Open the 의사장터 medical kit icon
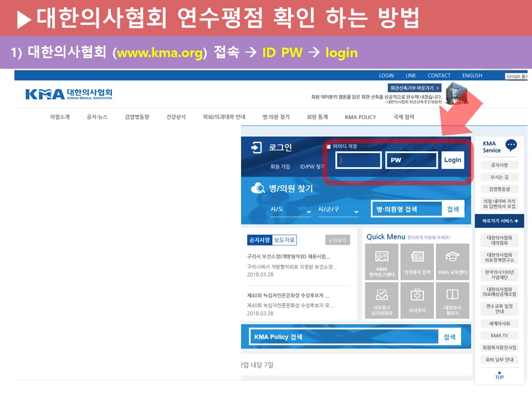This screenshot has height=399, width=532. pos(417,300)
